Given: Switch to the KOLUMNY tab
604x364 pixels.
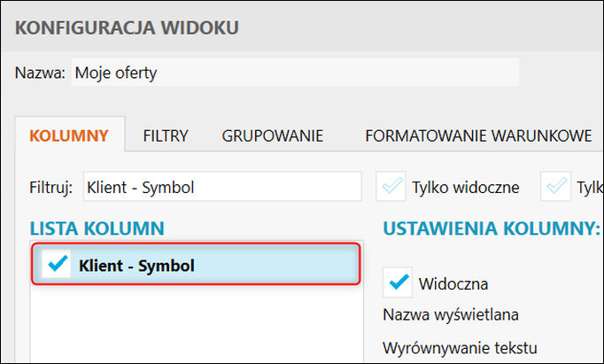Looking at the screenshot, I should pos(69,136).
